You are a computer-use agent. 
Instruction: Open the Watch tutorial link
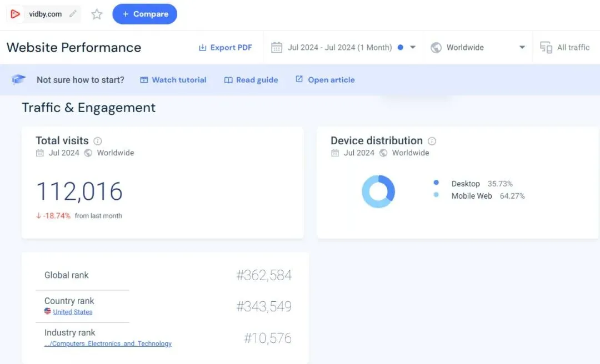click(173, 80)
